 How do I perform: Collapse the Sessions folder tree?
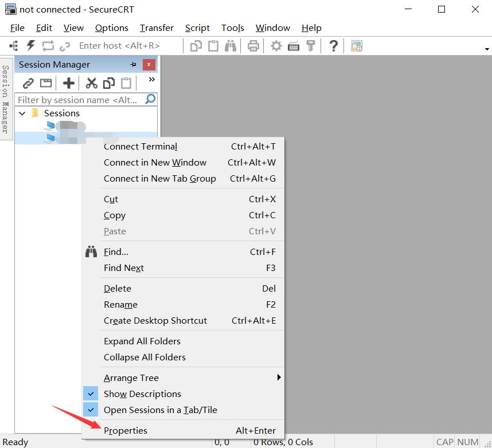pyautogui.click(x=22, y=113)
